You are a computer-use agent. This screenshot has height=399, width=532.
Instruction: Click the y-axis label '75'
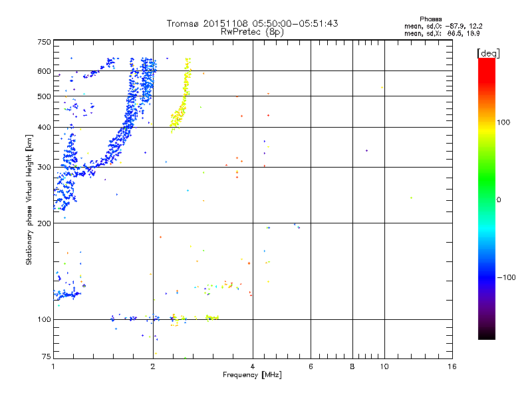[46, 356]
